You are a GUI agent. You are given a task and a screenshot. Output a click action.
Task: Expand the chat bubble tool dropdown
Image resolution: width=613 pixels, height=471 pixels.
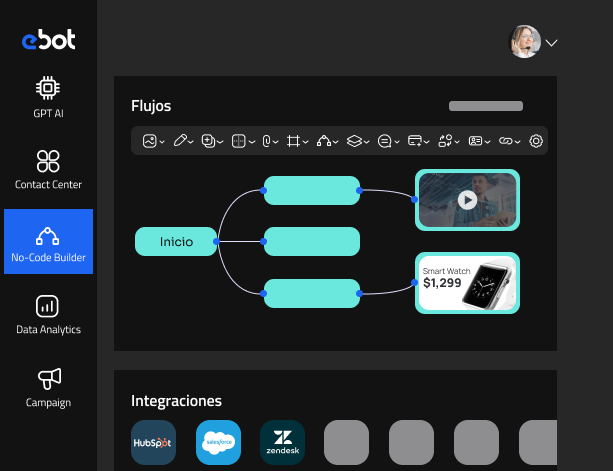399,142
